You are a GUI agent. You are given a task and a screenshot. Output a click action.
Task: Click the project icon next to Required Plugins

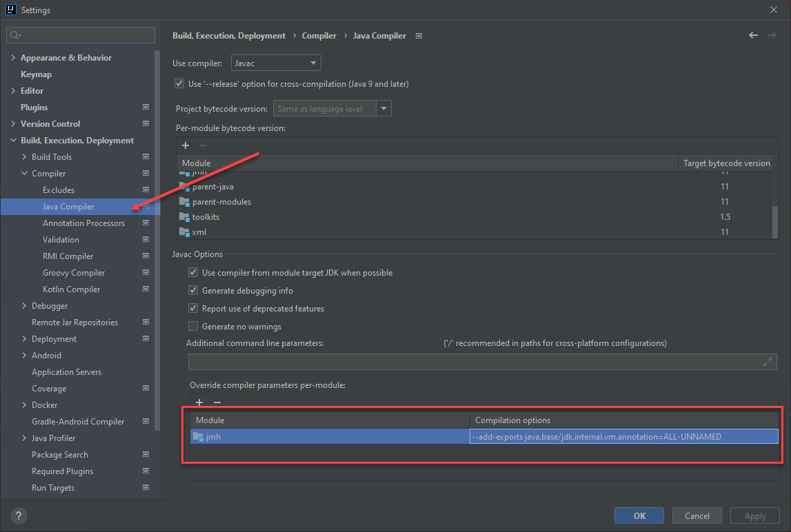[x=146, y=471]
